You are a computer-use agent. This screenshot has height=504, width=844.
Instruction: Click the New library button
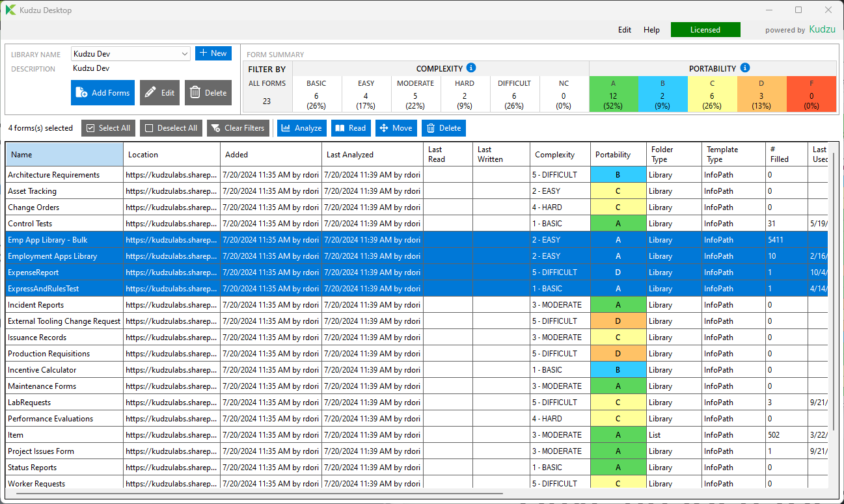[213, 53]
